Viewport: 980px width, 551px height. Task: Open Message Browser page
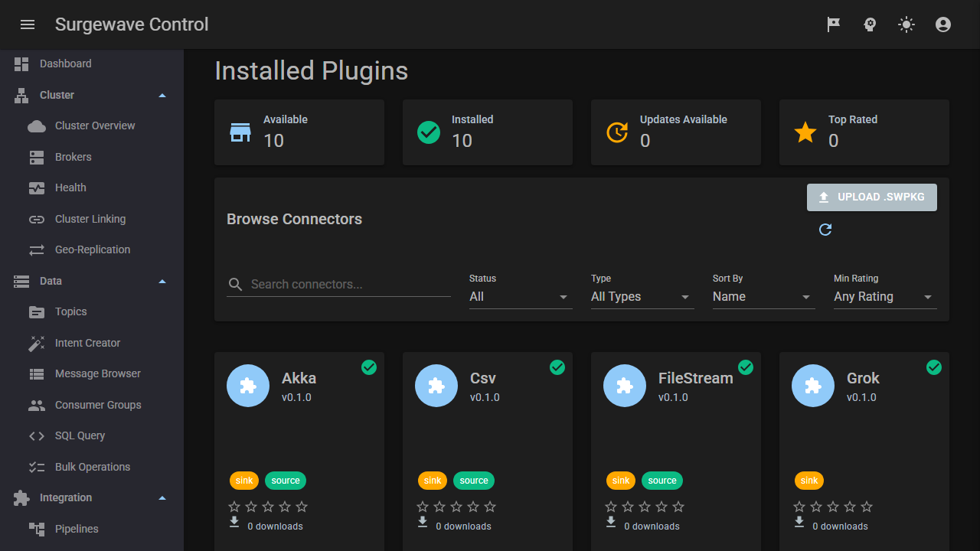[92, 374]
